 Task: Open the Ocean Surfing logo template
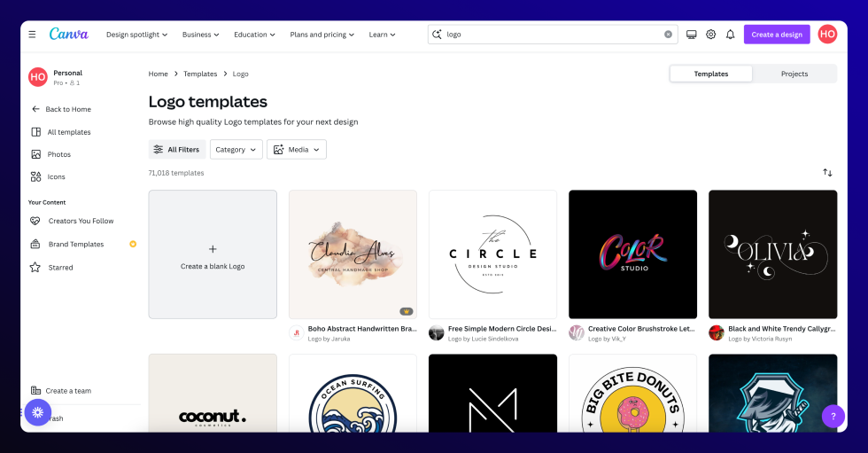[x=353, y=394]
